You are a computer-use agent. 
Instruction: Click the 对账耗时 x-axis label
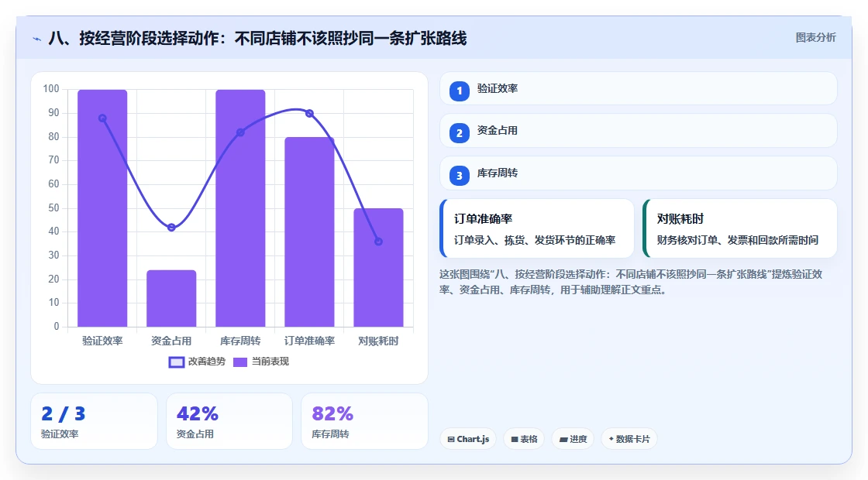(x=379, y=341)
